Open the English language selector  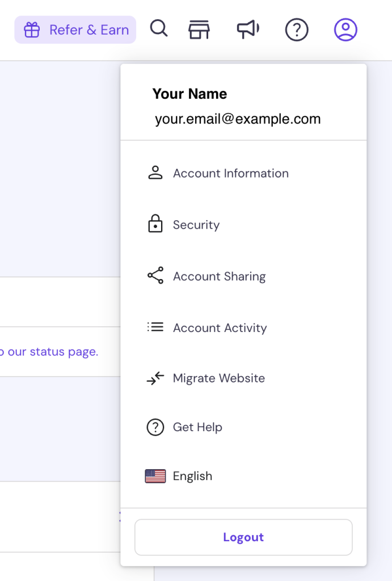click(x=192, y=475)
